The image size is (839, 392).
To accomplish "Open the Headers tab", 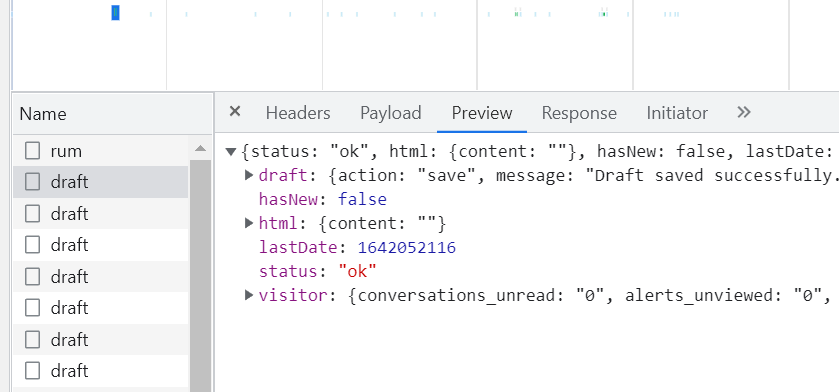I will 298,113.
